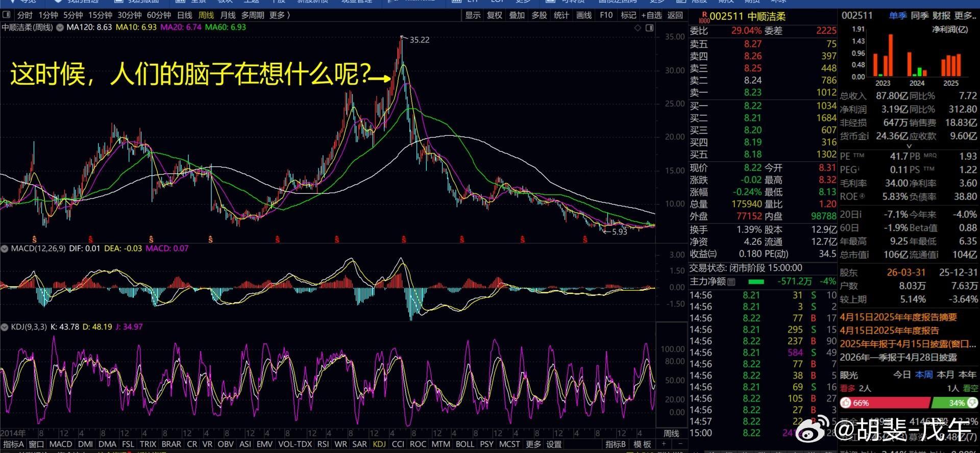Expand the 更多 periods menu
Image resolution: width=980 pixels, height=453 pixels.
click(279, 15)
